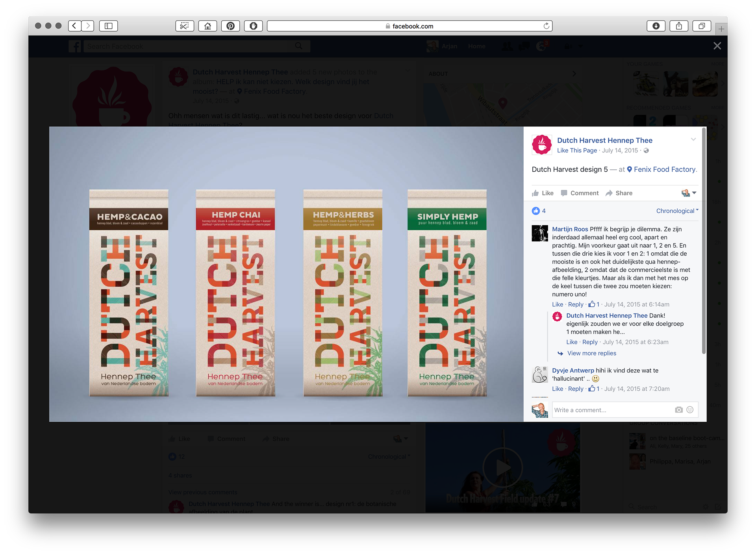Close the photo viewer with the X
This screenshot has height=554, width=756.
point(717,46)
